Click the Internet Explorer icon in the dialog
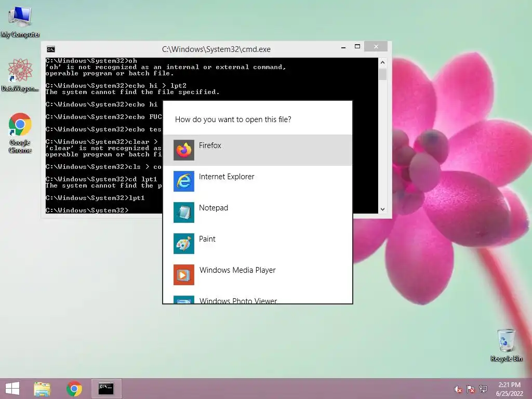The image size is (532, 399). (184, 181)
